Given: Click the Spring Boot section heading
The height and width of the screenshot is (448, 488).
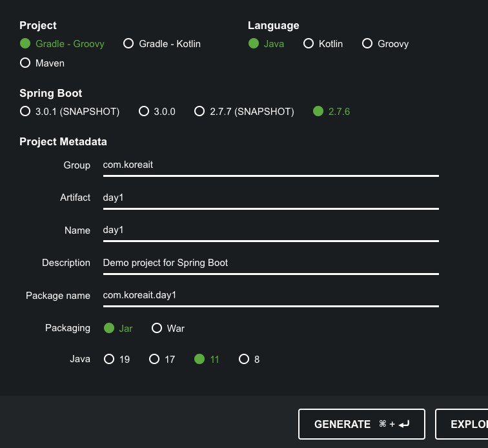Looking at the screenshot, I should (x=51, y=93).
